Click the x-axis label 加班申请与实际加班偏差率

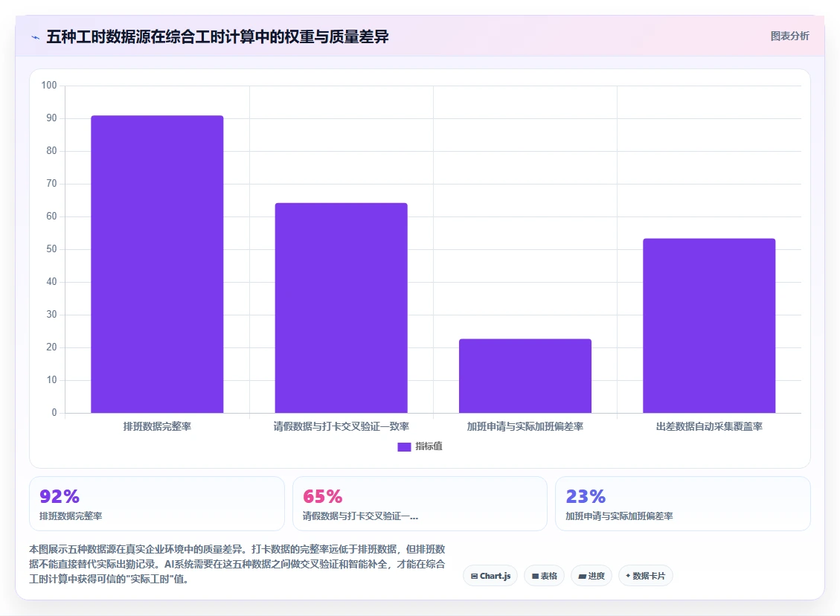tap(525, 426)
